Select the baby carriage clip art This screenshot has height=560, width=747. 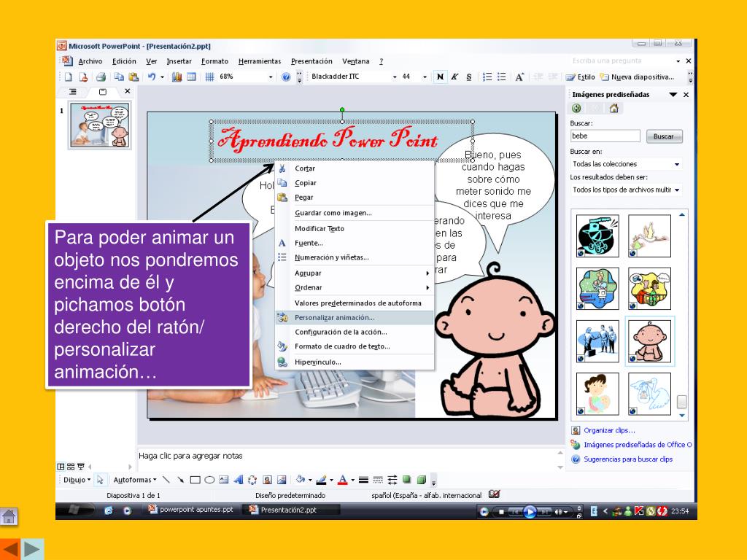pyautogui.click(x=597, y=236)
